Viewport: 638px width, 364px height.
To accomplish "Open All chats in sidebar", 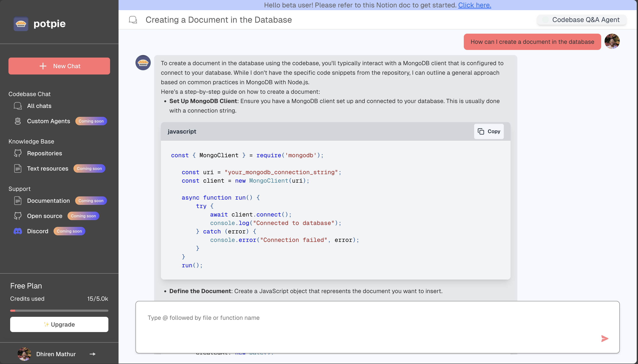I will [39, 106].
